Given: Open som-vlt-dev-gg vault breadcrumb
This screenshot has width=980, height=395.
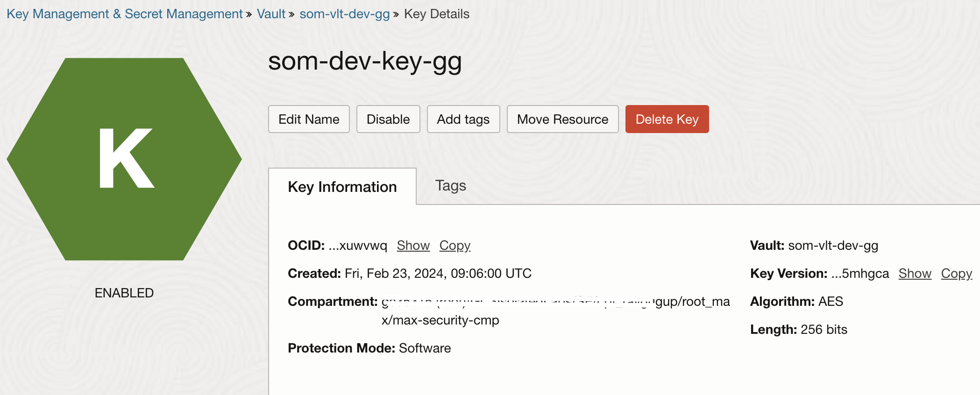Looking at the screenshot, I should (x=344, y=14).
